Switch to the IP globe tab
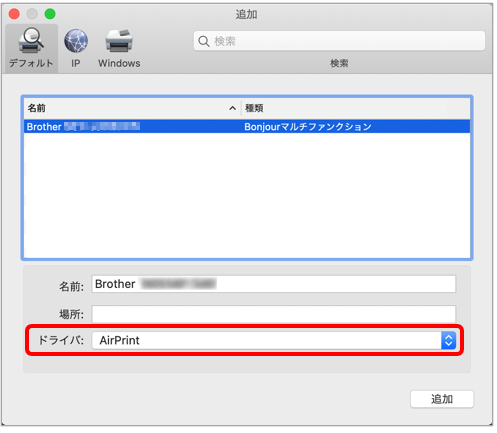The height and width of the screenshot is (433, 497). click(x=76, y=48)
